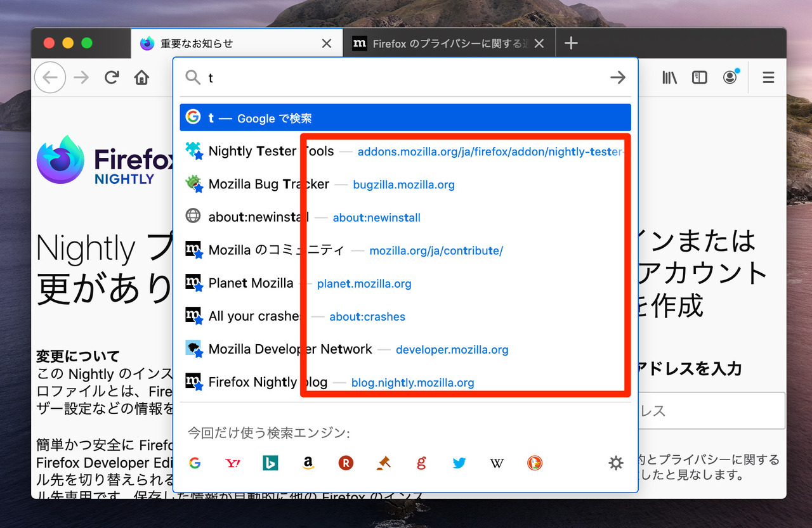Click the forward navigation arrow
The image size is (812, 528).
click(81, 77)
